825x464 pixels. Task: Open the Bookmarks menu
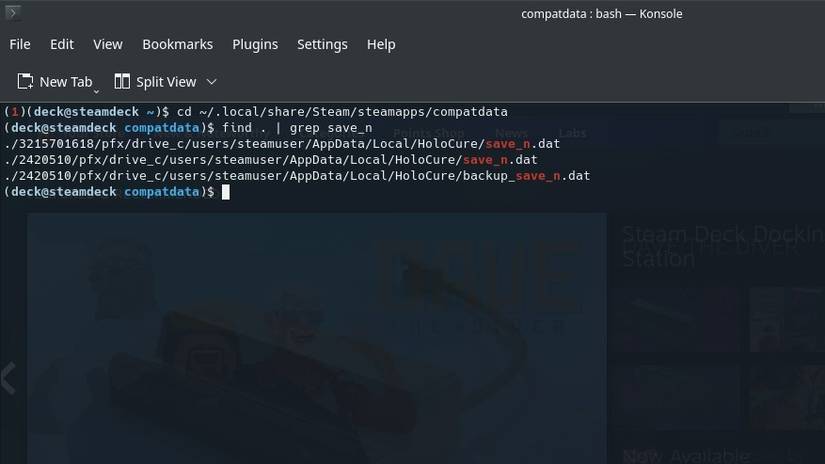point(177,45)
